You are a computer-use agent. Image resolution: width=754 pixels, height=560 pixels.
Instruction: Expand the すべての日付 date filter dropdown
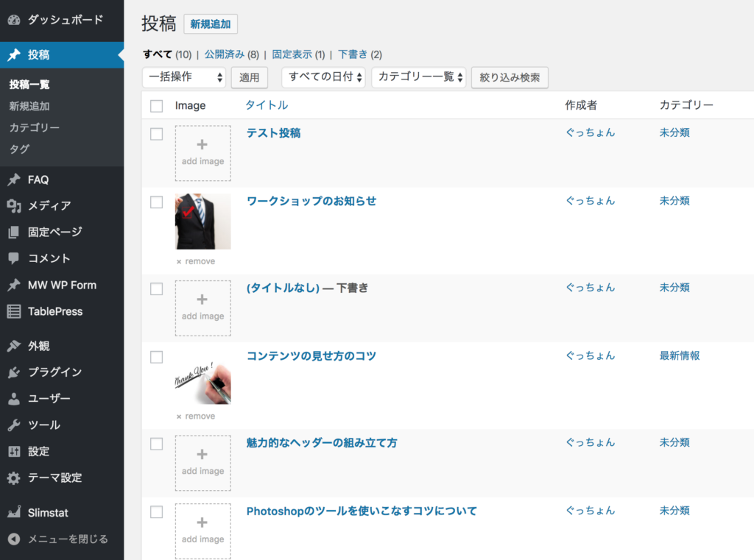click(x=323, y=77)
